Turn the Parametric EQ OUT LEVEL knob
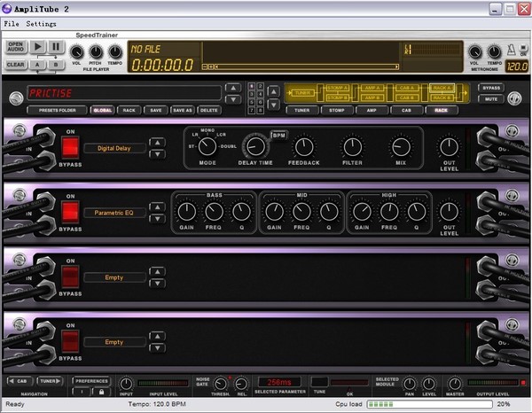Viewport: 532px width, 413px height. pyautogui.click(x=449, y=212)
